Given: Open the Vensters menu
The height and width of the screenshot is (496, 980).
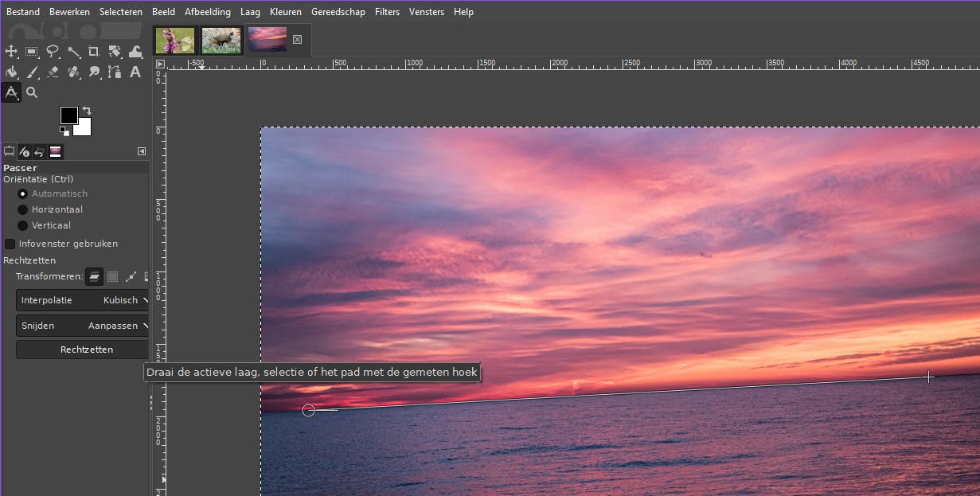Looking at the screenshot, I should click(428, 12).
